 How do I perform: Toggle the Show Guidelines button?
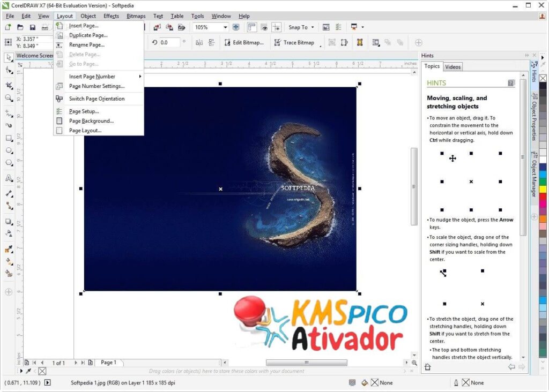click(276, 27)
